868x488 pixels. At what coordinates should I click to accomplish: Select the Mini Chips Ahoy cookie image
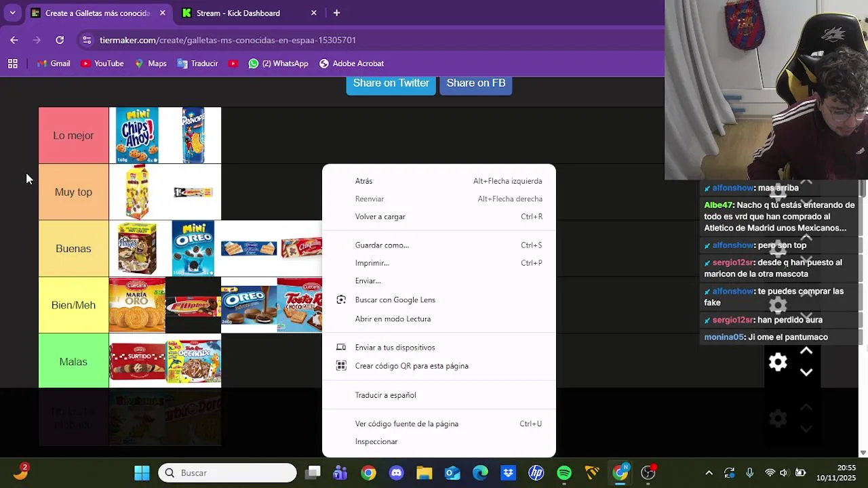point(137,136)
